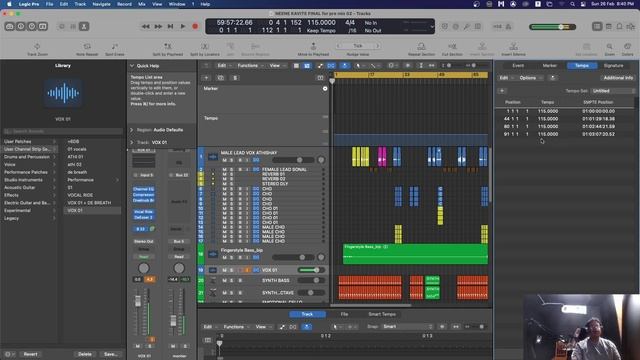Click Split by Locators icon
Viewport: 640px width, 360px height.
(205, 47)
